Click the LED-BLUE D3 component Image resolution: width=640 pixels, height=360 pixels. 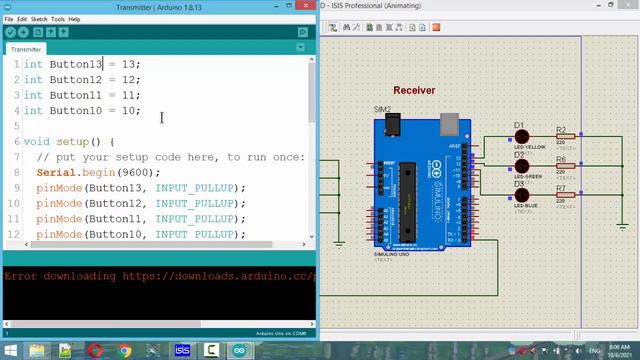(522, 196)
